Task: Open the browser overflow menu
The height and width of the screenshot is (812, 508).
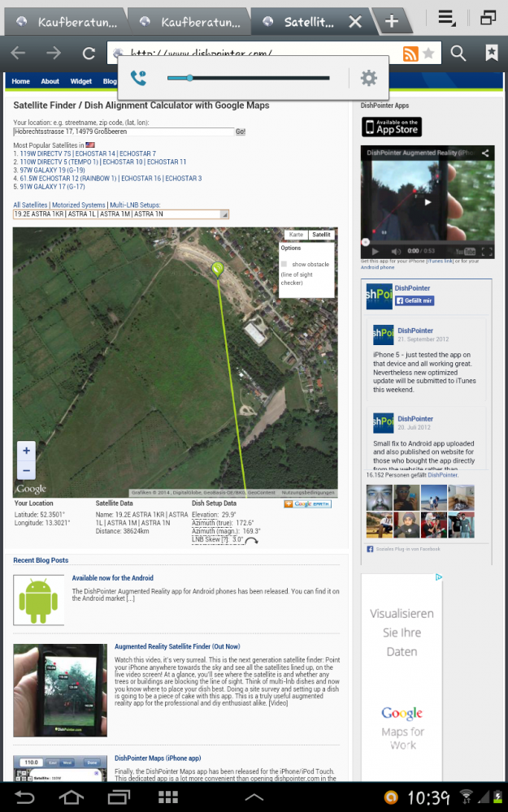Action: click(x=445, y=18)
